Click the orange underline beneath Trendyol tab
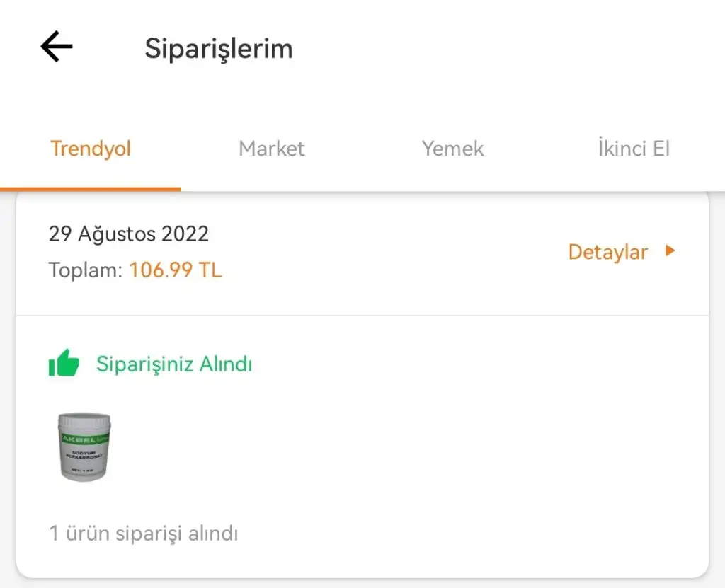725x588 pixels. [x=91, y=189]
